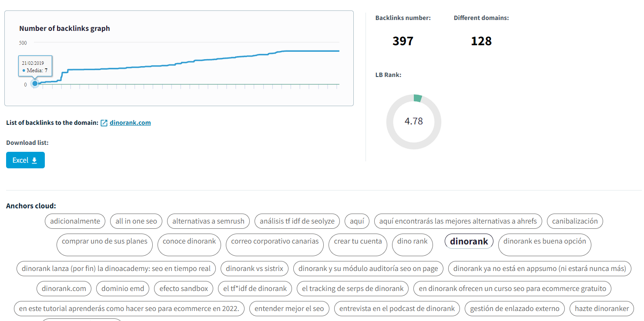The height and width of the screenshot is (321, 644).
Task: Select the 'canibalización' anchor tag
Action: [x=575, y=221]
